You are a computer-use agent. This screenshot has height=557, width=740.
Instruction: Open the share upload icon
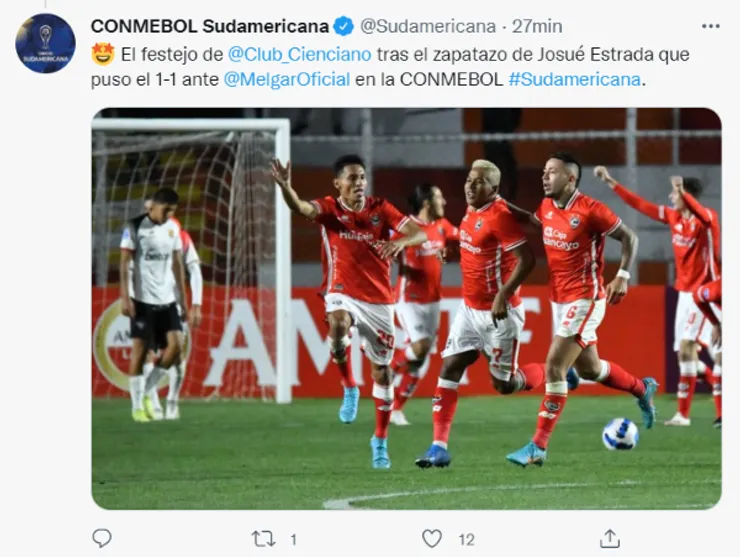click(x=609, y=538)
